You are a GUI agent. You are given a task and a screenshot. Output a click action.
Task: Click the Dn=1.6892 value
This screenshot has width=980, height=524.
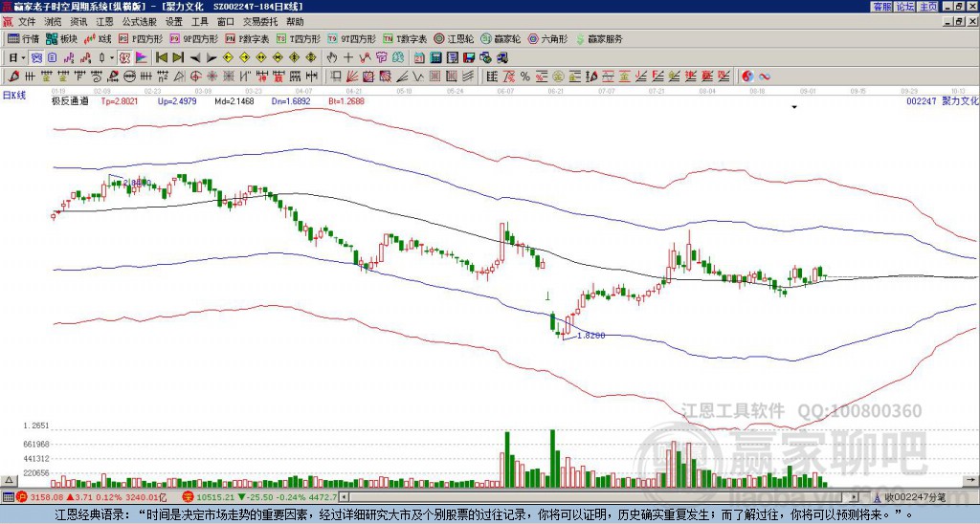291,100
